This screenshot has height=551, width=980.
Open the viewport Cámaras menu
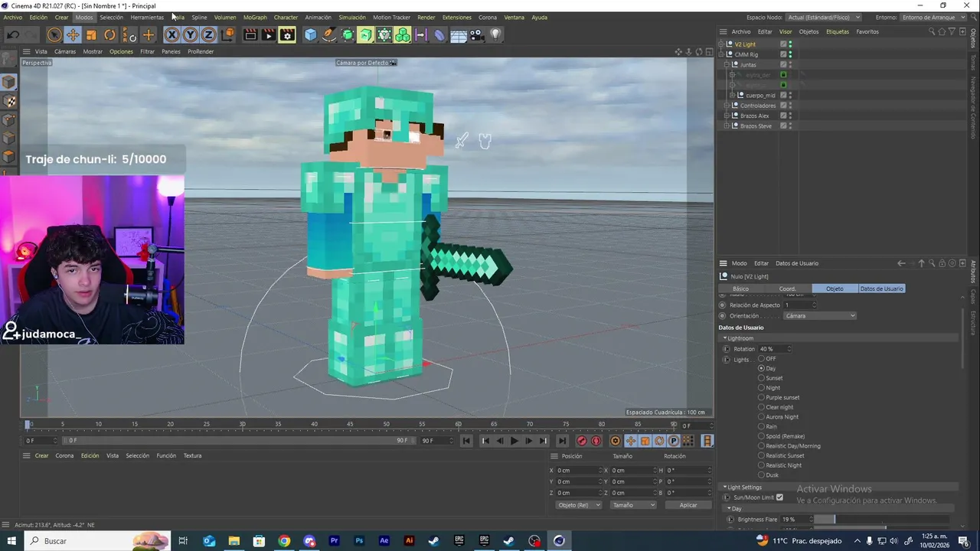coord(65,51)
